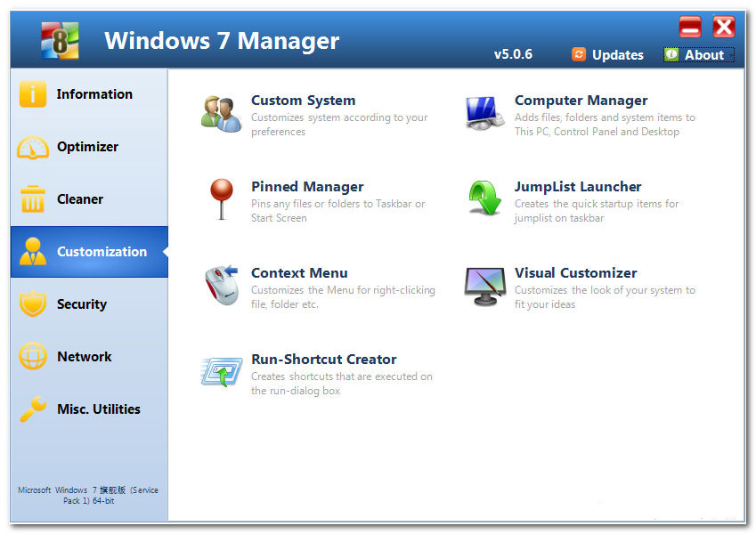Open Pinned Manager title link
This screenshot has height=534, width=756.
point(307,187)
